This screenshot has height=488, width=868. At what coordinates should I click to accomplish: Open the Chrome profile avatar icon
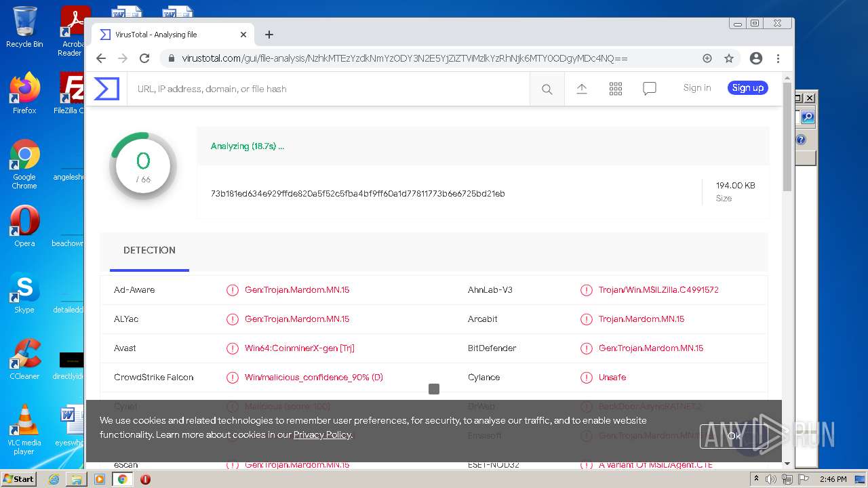point(756,58)
